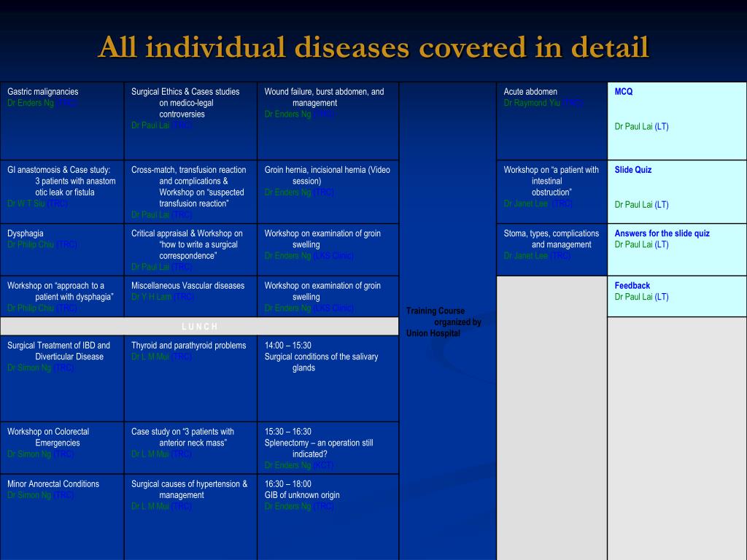Select "Surgical conditions of the salivary glands"
This screenshot has height=560, width=747.
322,362
